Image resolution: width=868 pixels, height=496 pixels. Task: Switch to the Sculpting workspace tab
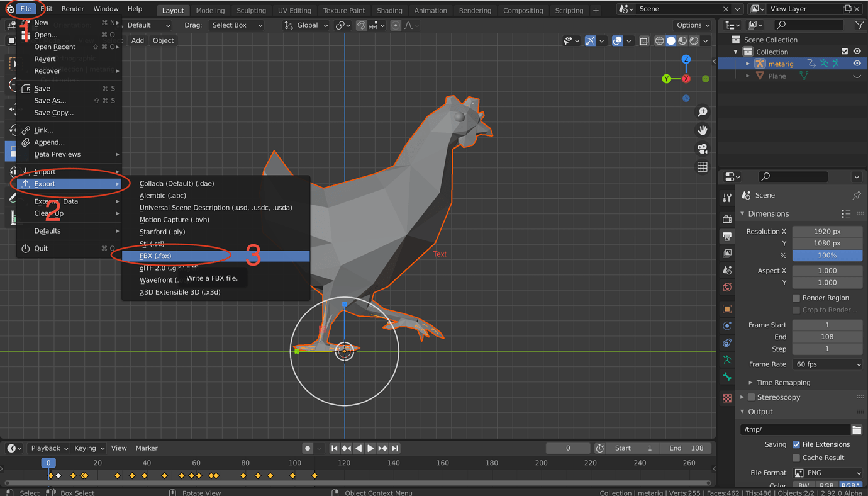(251, 10)
